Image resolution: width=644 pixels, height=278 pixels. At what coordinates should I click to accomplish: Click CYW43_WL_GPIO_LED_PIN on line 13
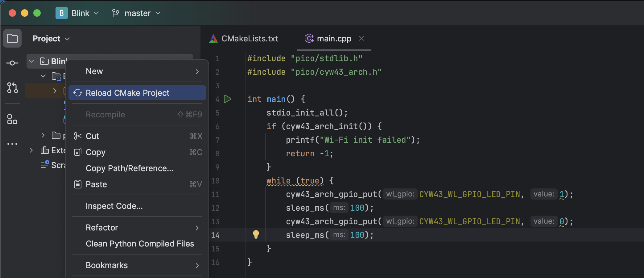[x=469, y=221]
